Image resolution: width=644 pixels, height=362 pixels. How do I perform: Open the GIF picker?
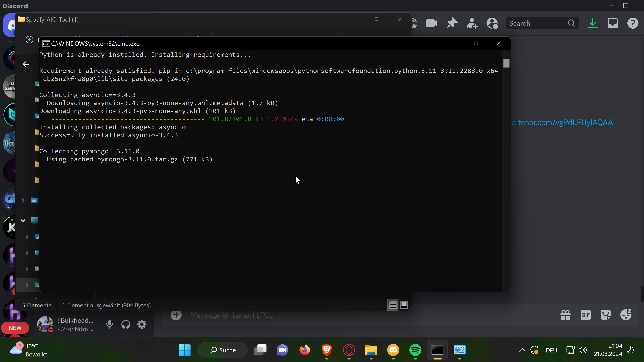point(585,315)
